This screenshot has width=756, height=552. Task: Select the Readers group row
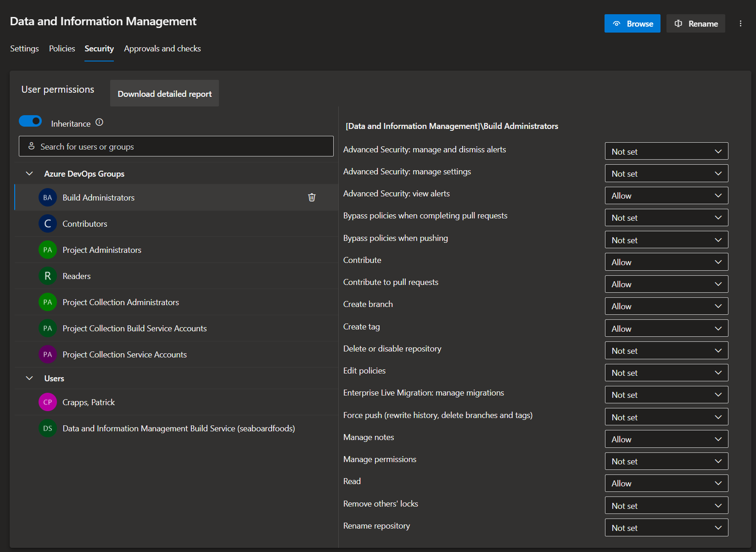pos(176,276)
